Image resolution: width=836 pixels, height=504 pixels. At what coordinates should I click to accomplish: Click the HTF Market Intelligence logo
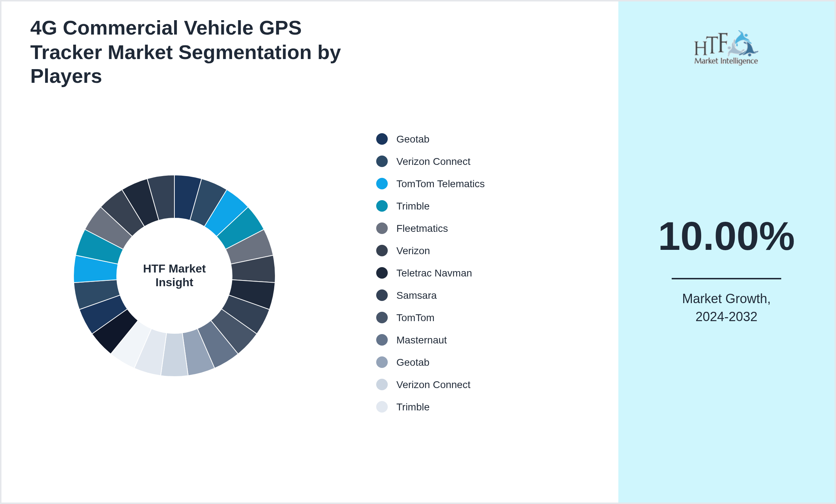click(726, 48)
